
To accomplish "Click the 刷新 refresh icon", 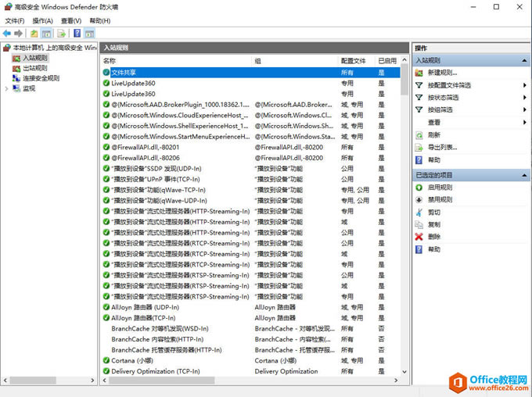I will [419, 135].
